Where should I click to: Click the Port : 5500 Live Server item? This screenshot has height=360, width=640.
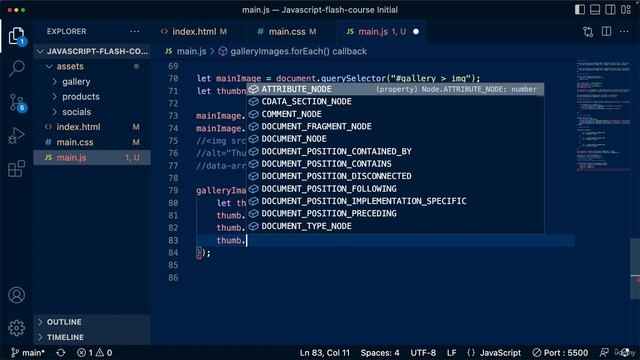560,353
